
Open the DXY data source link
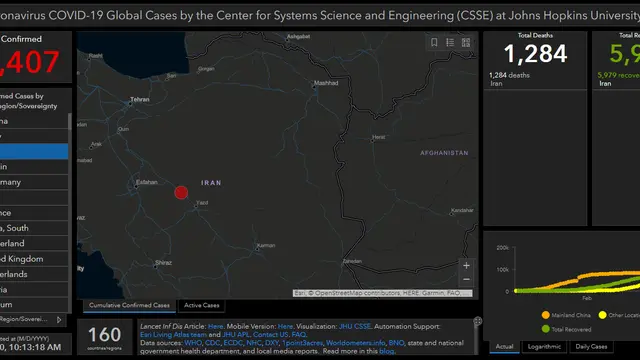[x=271, y=343]
